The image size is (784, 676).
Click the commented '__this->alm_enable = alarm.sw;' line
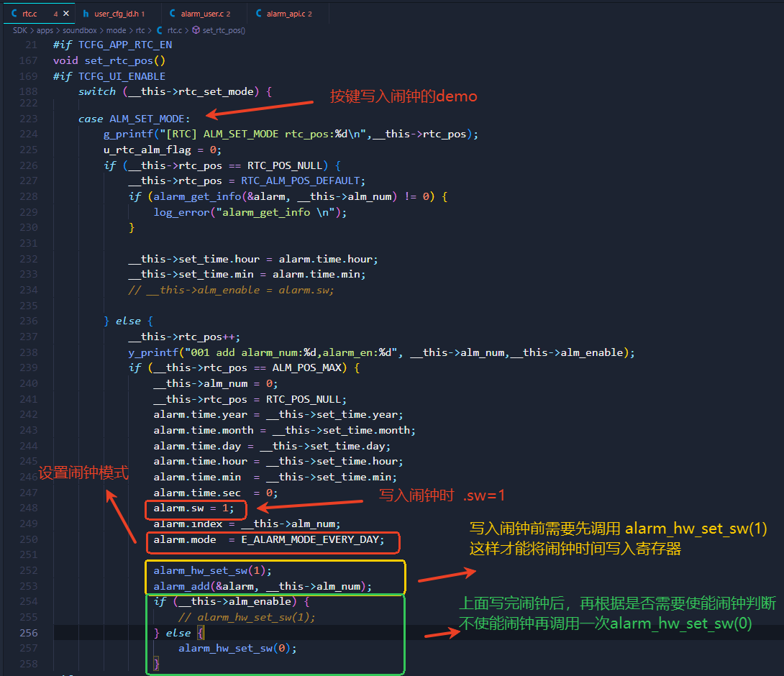pos(231,290)
